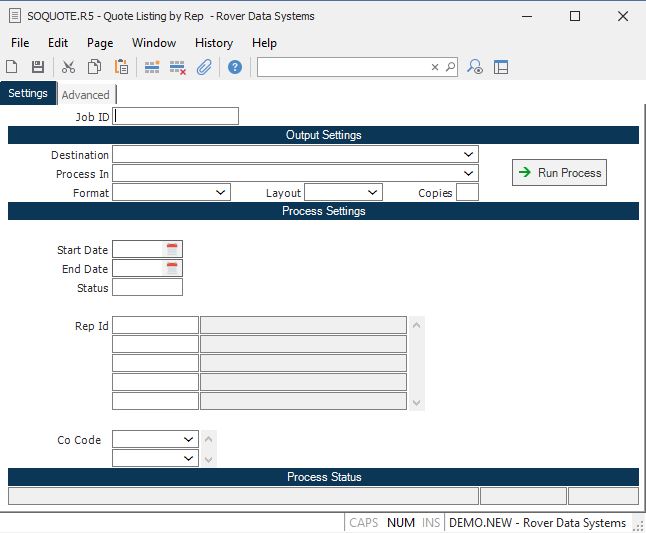Screen dimensions: 646x533
Task: Open the Layout dropdown list
Action: point(373,192)
